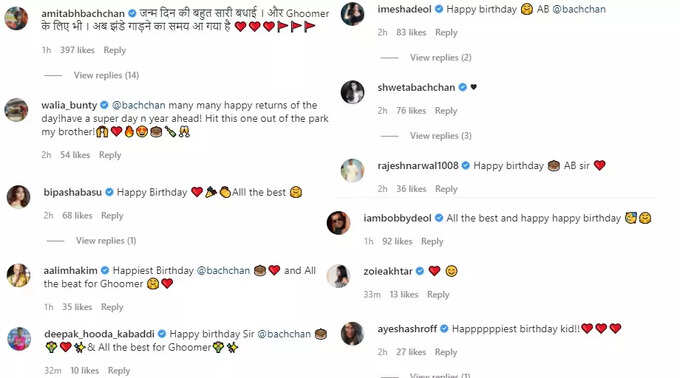Screen dimensions: 680x378
Task: Reply to zoieakhtar's comment
Action: (438, 295)
